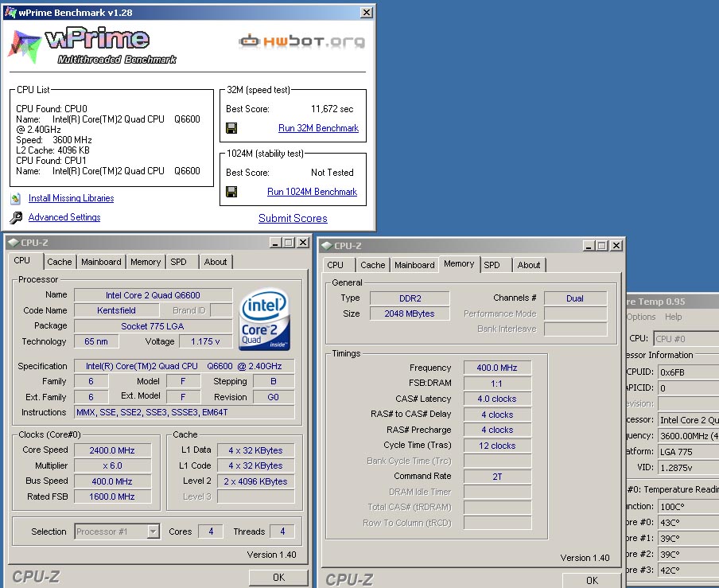Click the Multiplier value x 6.0
This screenshot has width=719, height=588.
(x=112, y=465)
